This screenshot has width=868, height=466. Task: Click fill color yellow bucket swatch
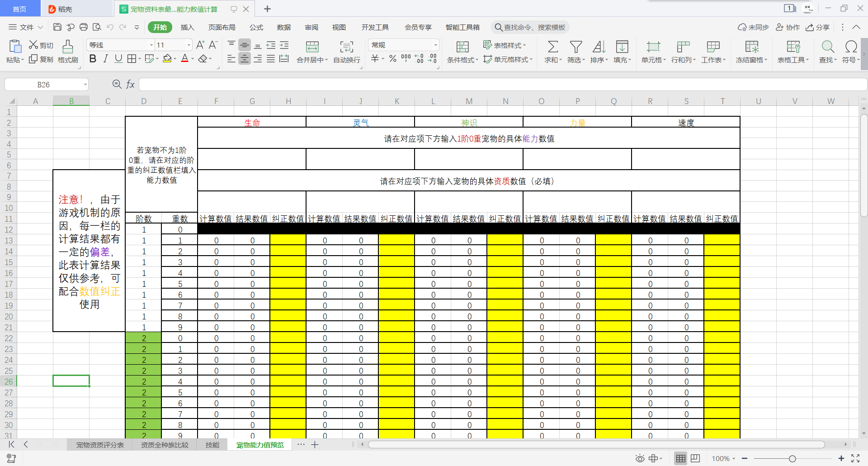point(167,59)
